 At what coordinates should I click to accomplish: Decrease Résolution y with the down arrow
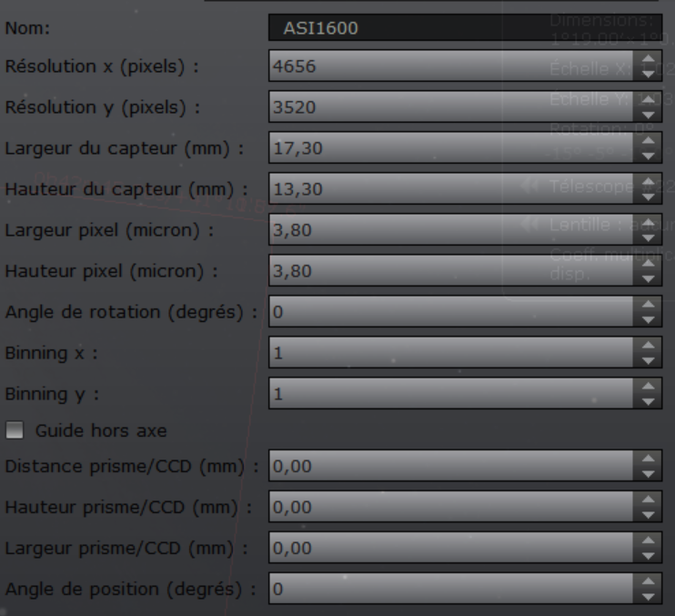(x=648, y=115)
